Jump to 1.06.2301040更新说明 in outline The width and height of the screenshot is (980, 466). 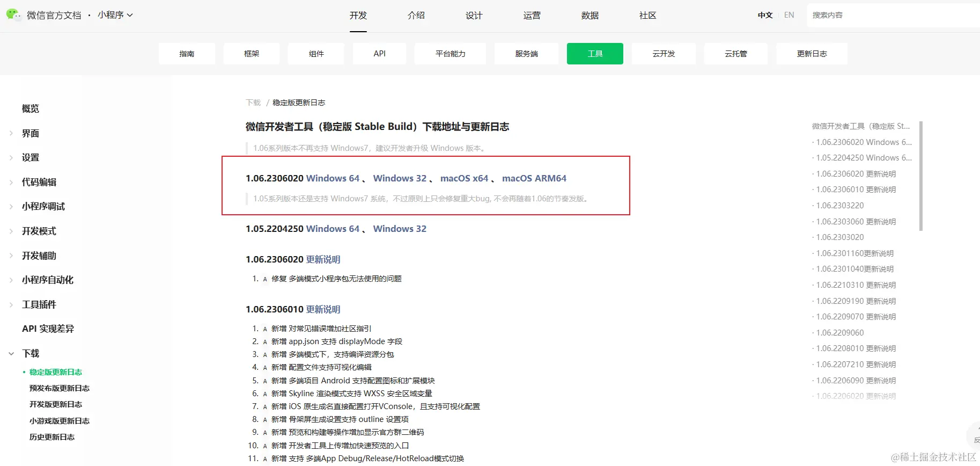click(x=855, y=269)
